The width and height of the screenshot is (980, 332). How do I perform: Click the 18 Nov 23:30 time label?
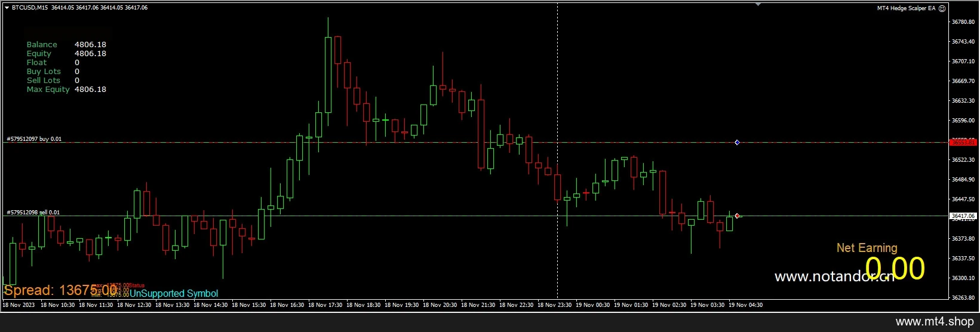[x=555, y=305]
